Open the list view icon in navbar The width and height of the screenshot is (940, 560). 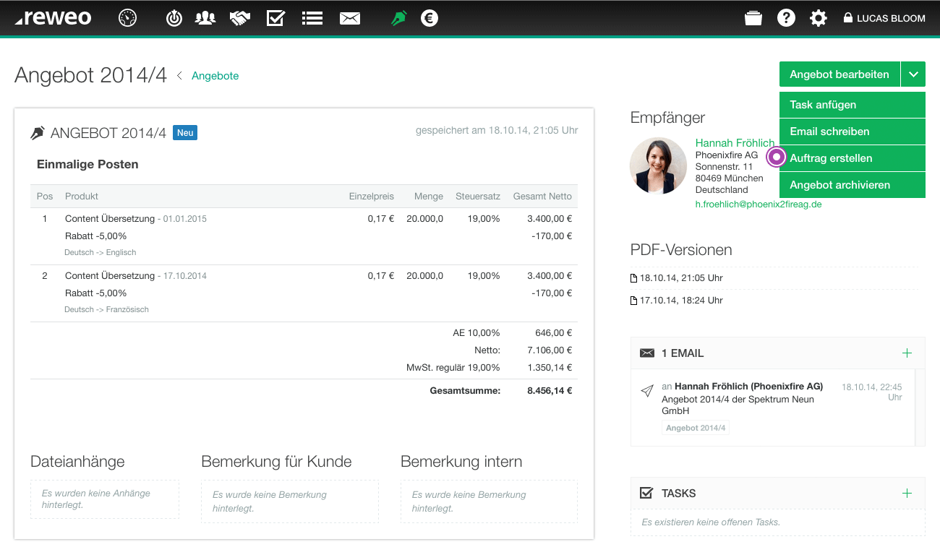point(312,18)
